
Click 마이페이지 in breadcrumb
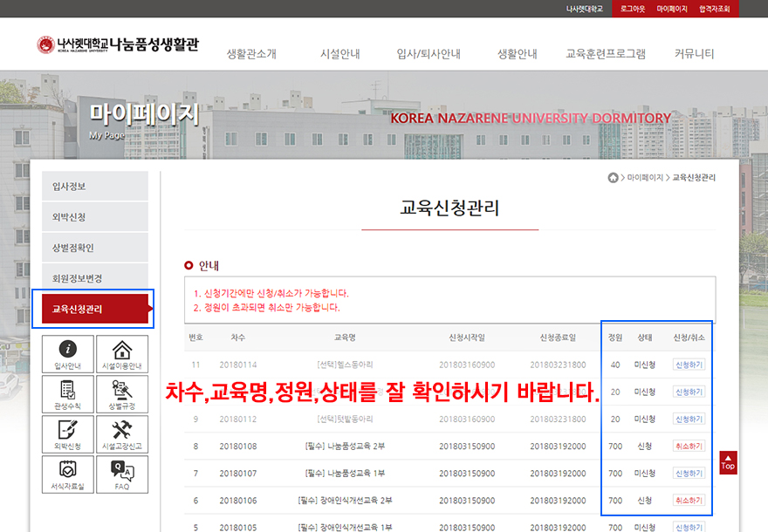(x=645, y=178)
